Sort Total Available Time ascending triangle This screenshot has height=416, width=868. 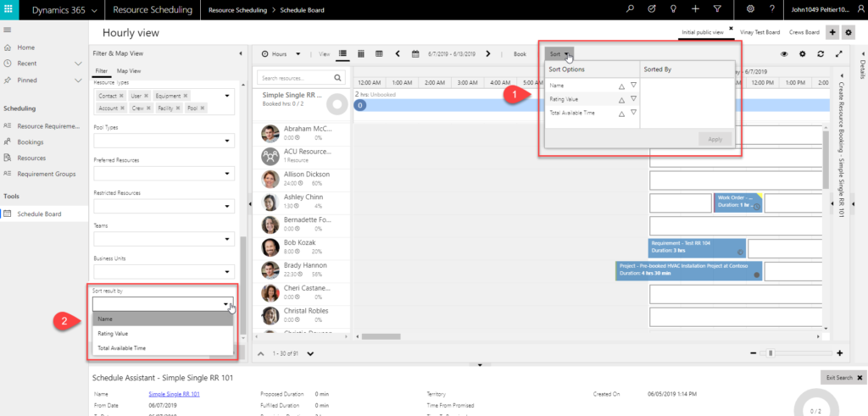click(x=621, y=114)
